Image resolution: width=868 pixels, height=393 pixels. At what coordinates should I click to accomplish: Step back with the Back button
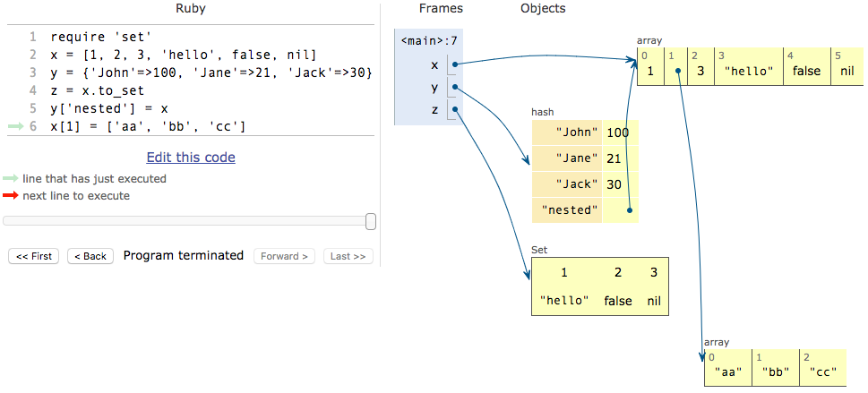[x=90, y=256]
